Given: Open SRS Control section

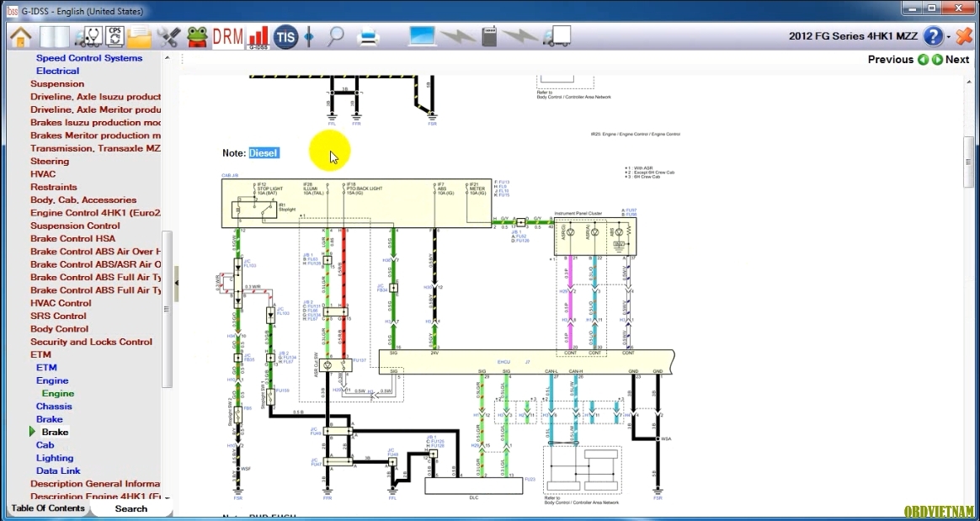Looking at the screenshot, I should click(x=59, y=316).
